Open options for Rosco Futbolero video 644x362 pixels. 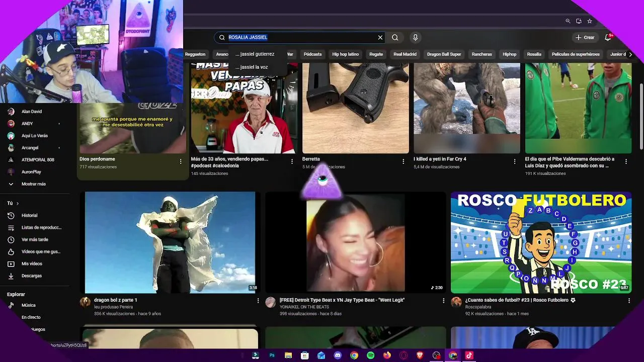(629, 301)
